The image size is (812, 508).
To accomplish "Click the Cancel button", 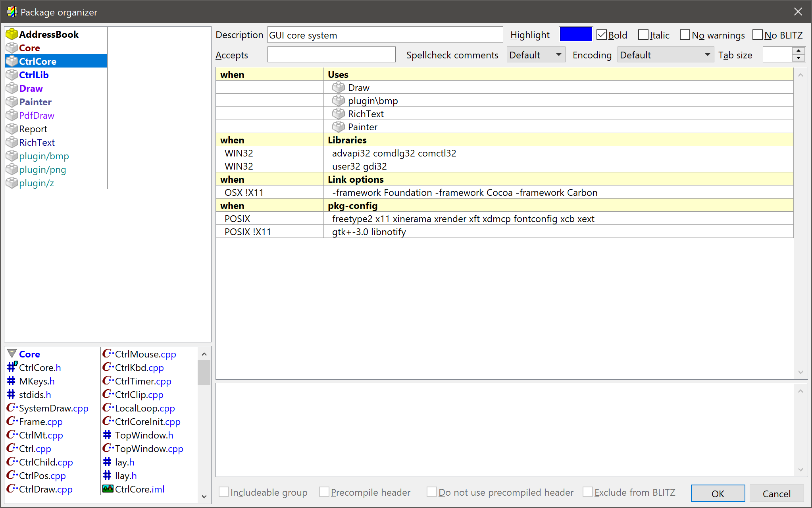I will click(776, 493).
